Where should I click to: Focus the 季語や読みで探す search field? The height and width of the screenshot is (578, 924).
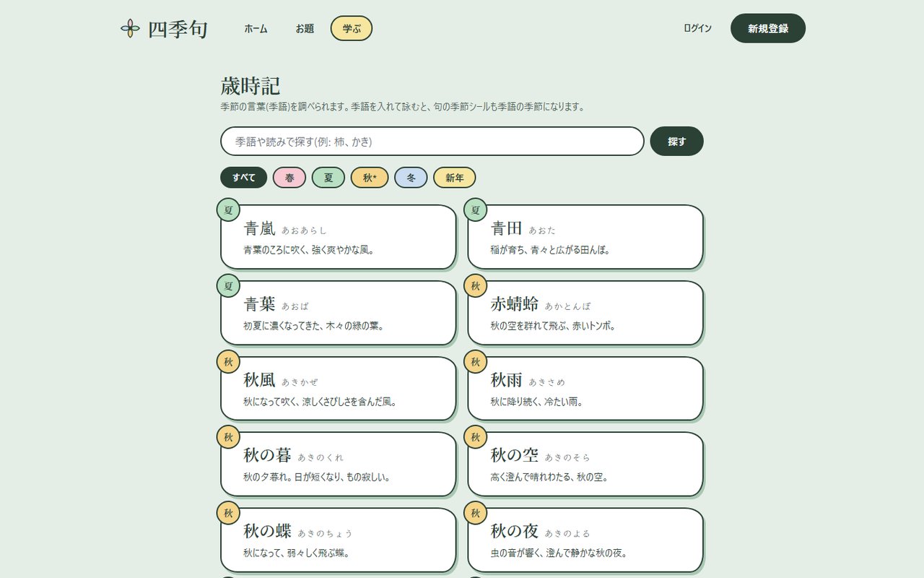click(x=432, y=142)
